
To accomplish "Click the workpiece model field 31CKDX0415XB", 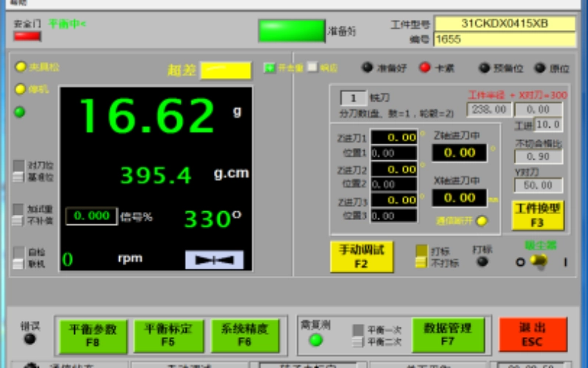I will pos(504,24).
